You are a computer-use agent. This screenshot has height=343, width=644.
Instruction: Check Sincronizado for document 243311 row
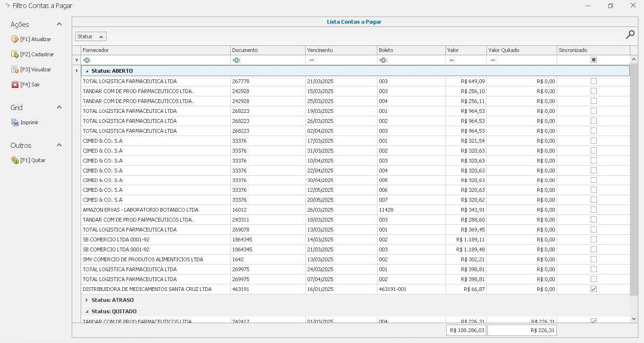click(594, 220)
